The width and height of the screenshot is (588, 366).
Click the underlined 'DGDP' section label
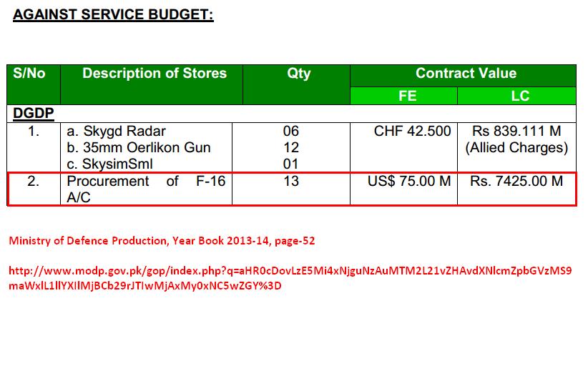[34, 113]
